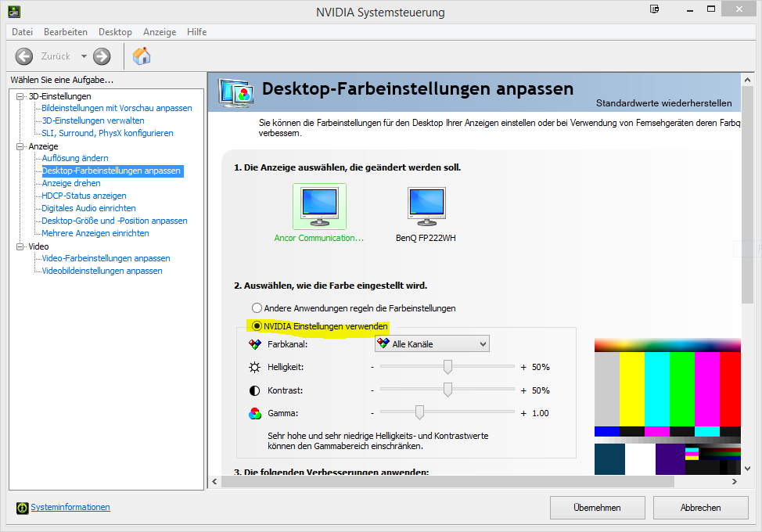Open 'Video-Farbeinstellungen anpassen'
762x532 pixels.
(x=106, y=258)
